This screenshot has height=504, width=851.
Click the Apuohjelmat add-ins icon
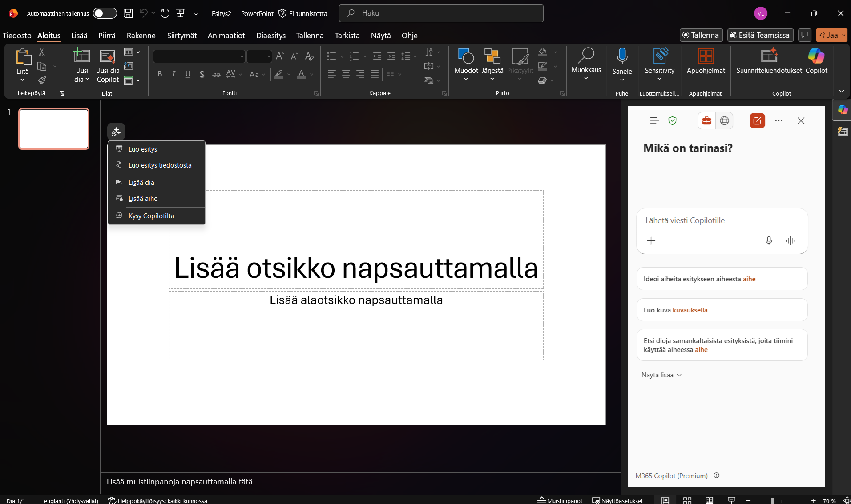706,56
